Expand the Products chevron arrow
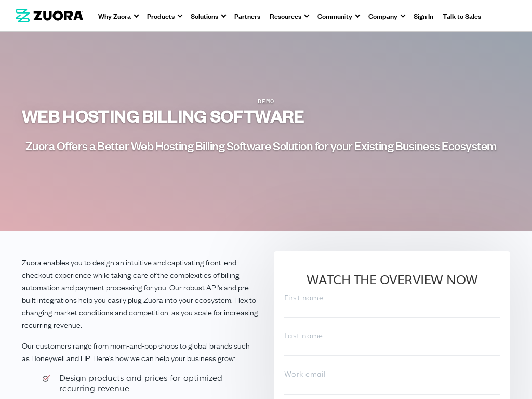 (x=180, y=16)
